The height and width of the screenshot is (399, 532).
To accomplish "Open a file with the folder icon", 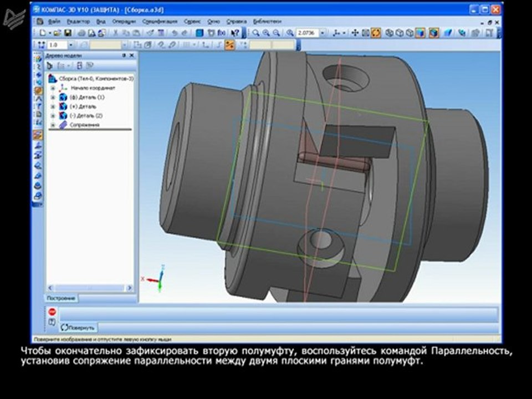I will point(57,33).
